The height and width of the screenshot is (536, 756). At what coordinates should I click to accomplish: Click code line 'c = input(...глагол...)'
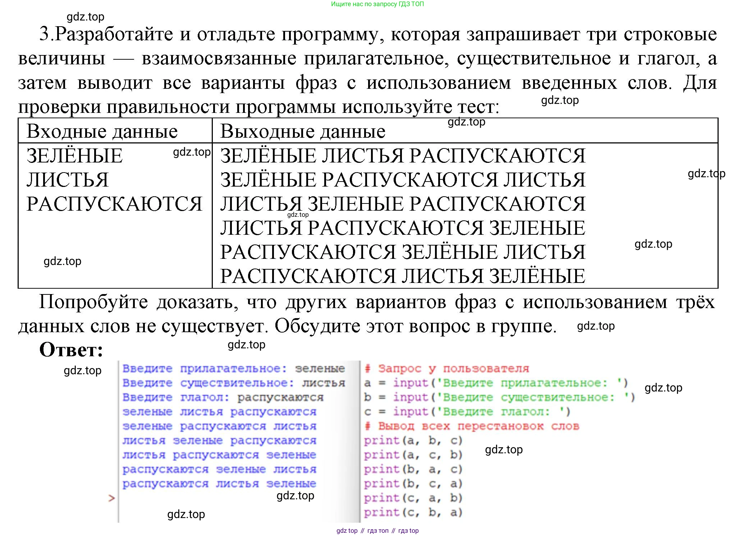[467, 412]
